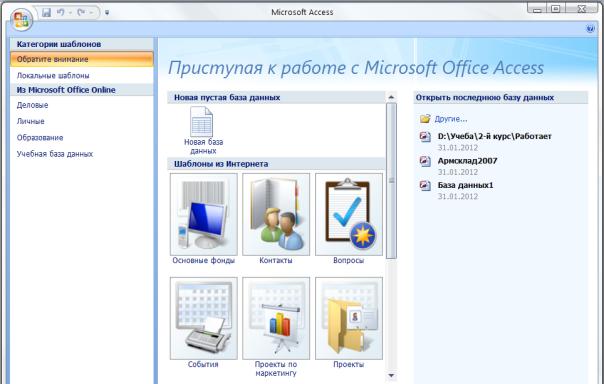Select 'Обратите внимание' category
The width and height of the screenshot is (604, 384).
pyautogui.click(x=82, y=59)
